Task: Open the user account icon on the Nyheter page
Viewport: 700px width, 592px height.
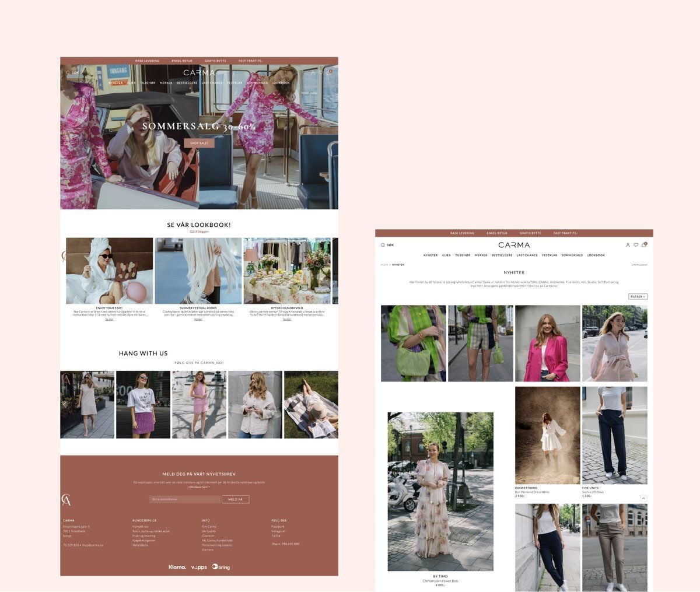Action: pos(628,245)
